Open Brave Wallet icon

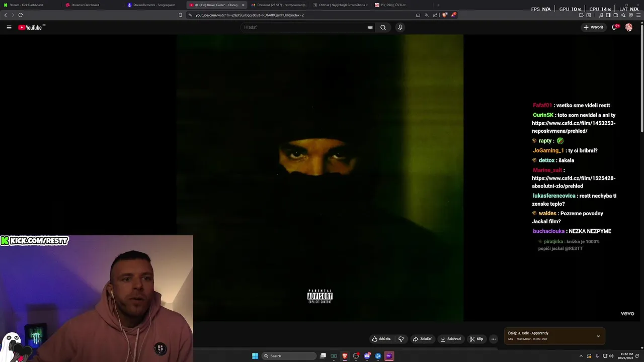pyautogui.click(x=616, y=15)
